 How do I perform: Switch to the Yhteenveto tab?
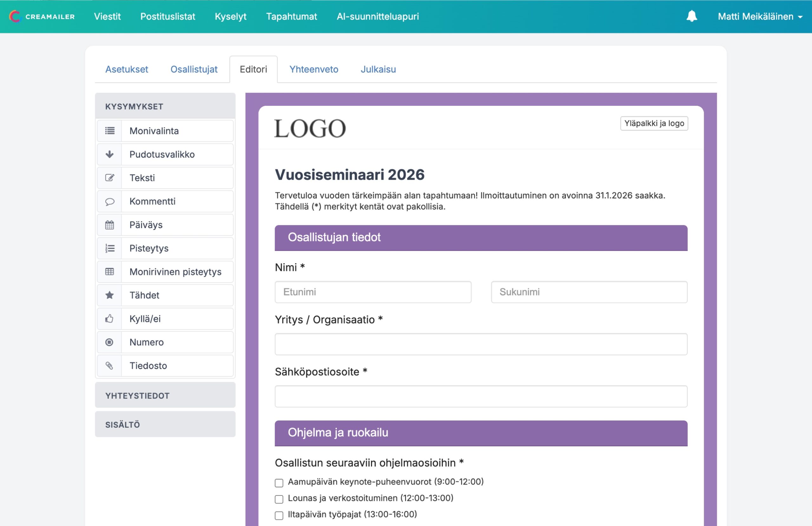point(314,69)
